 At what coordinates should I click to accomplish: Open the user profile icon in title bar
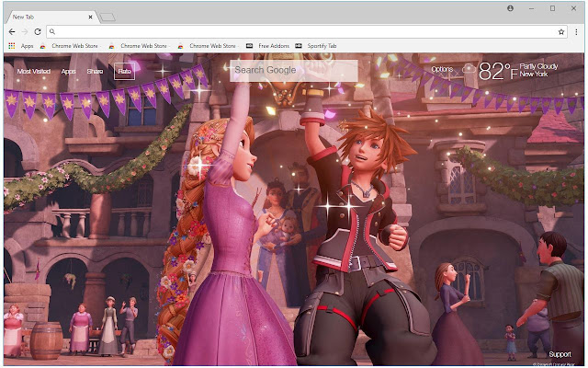[510, 8]
